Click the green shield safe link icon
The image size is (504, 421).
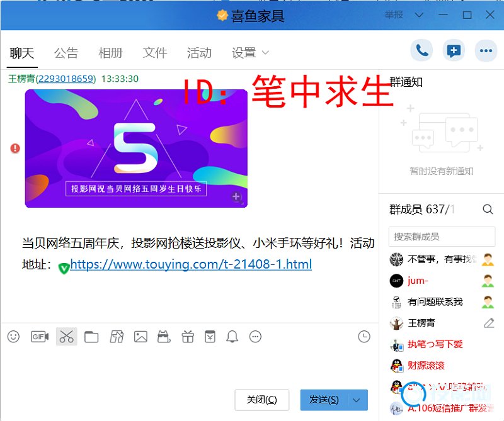click(64, 268)
